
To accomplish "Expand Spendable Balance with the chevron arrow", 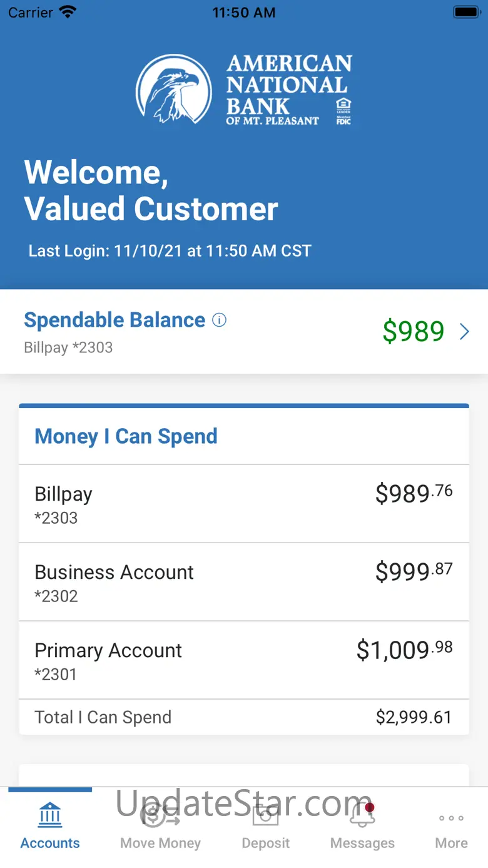I will click(464, 332).
